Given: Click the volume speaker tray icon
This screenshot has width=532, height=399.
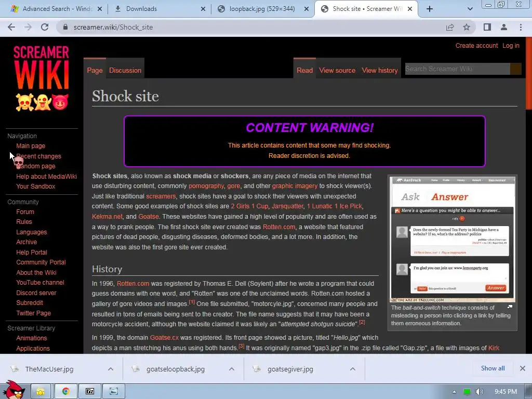Looking at the screenshot, I should pyautogui.click(x=479, y=392).
